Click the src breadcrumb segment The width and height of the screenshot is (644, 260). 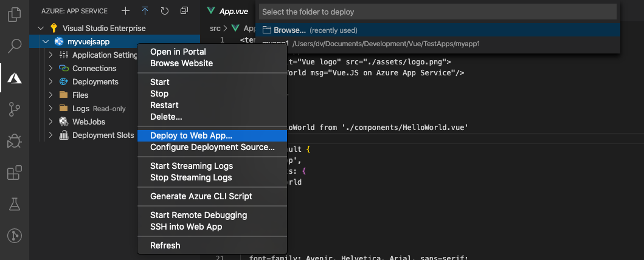(215, 29)
